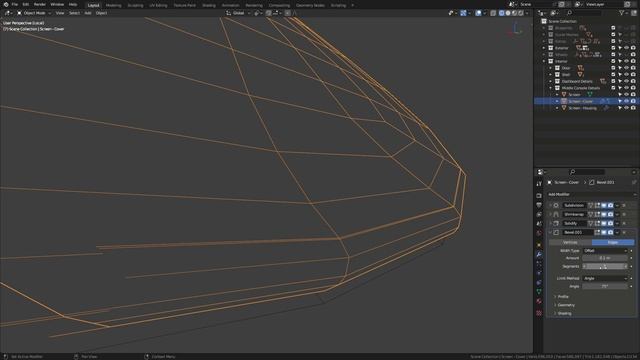Hide Screen - Housing via eye icon
Screen dimensions: 640x360
coord(627,108)
